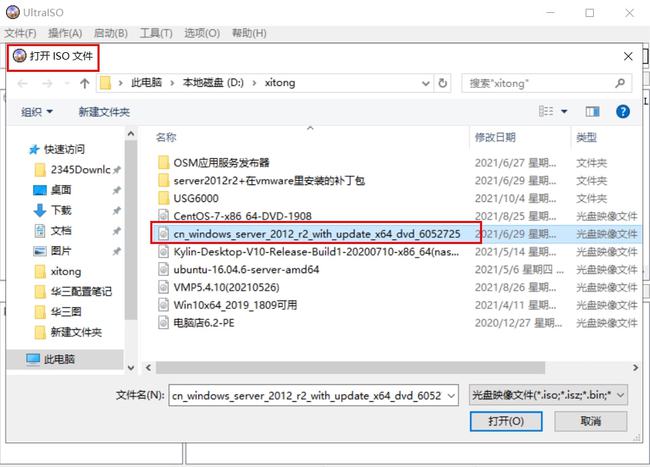The image size is (650, 467).
Task: Click the change view layout icon
Action: click(546, 111)
